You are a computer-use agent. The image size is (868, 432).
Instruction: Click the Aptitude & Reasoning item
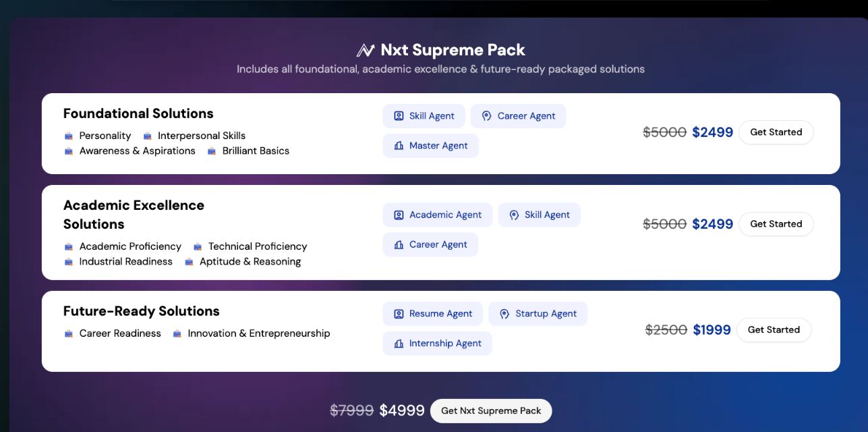pos(250,261)
